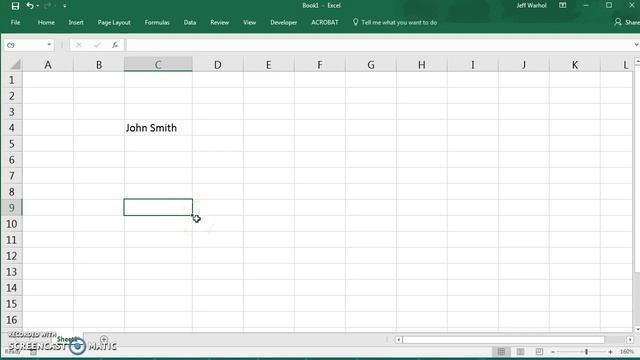Click the Cancel (X) formula icon
The image size is (640, 360).
(78, 45)
